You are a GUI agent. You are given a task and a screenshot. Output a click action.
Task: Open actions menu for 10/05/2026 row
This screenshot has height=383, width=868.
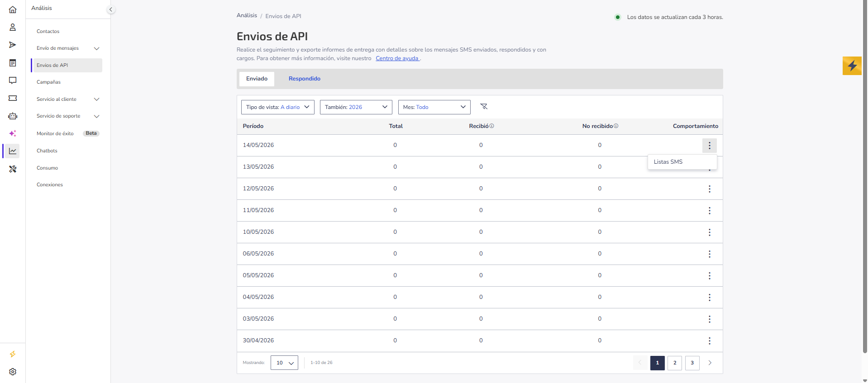tap(710, 232)
